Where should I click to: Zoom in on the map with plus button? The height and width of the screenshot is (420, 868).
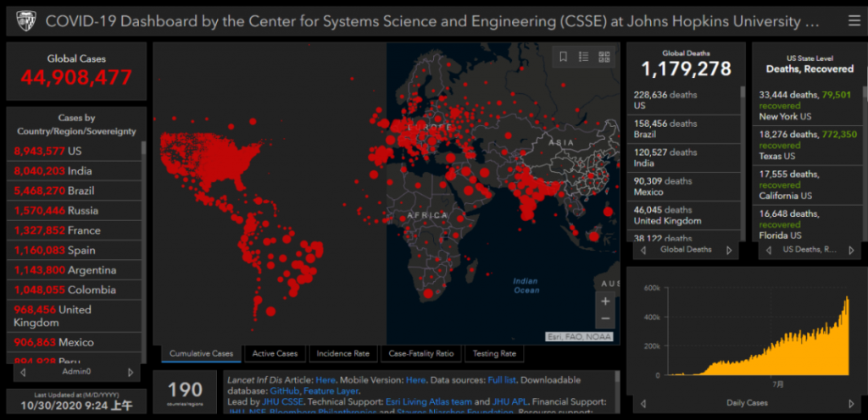click(605, 301)
